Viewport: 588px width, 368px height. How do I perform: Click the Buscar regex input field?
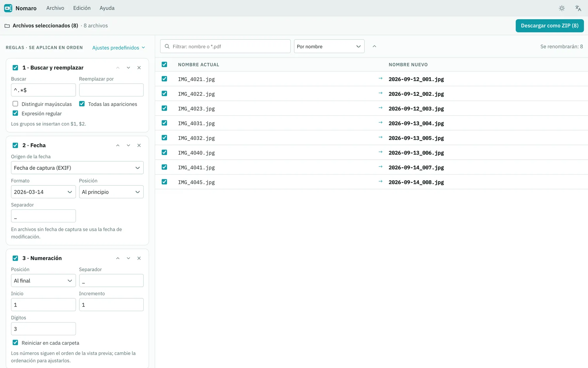pos(43,90)
